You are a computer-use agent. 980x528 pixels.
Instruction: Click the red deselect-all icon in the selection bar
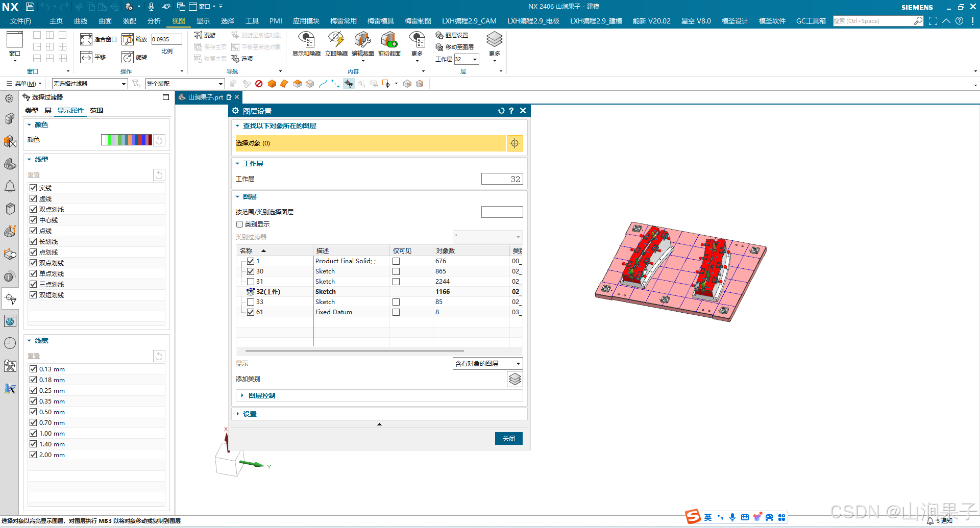click(x=259, y=84)
